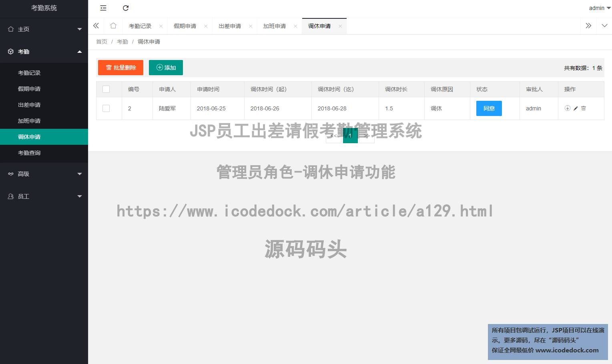Open 调休申请 in the sidebar
Image resolution: width=612 pixels, height=364 pixels.
[44, 137]
